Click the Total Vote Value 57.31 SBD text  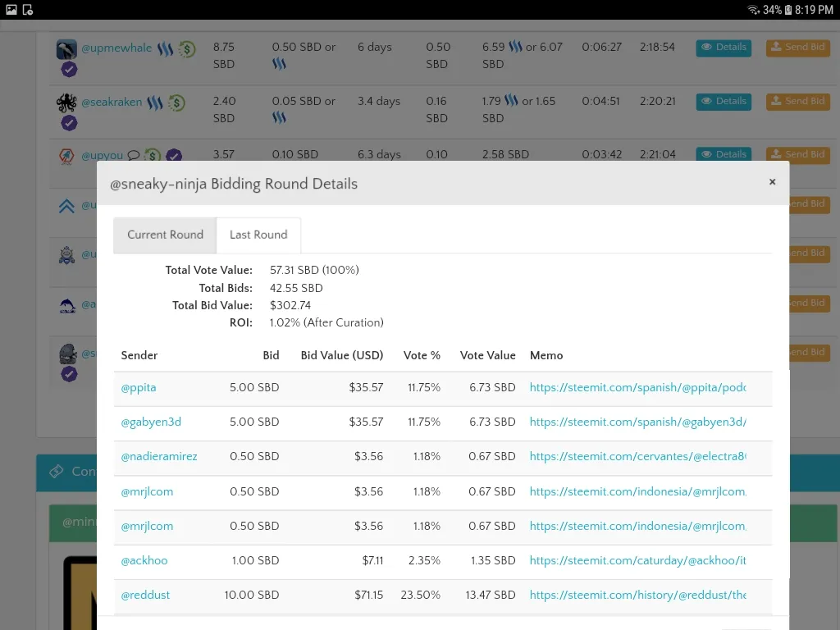click(x=314, y=270)
